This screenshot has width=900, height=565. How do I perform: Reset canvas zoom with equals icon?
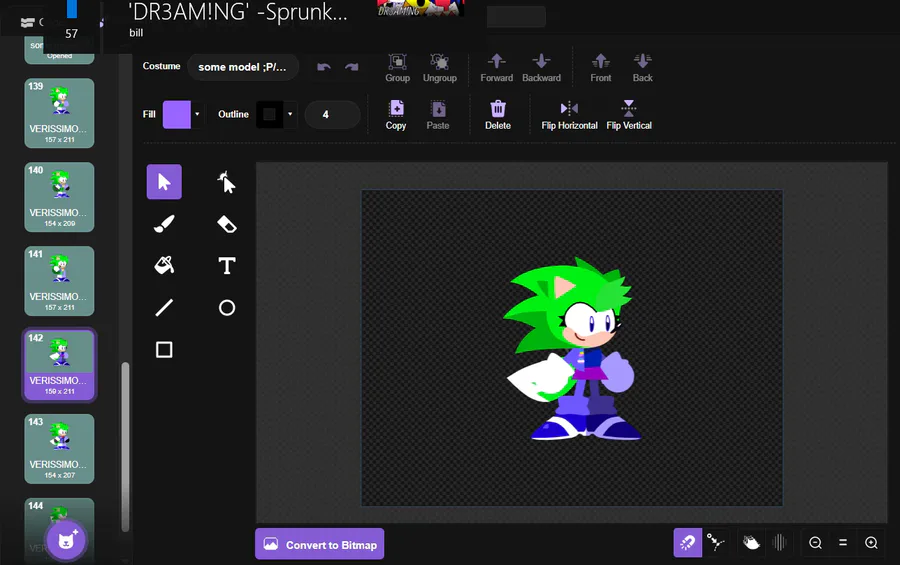(843, 543)
